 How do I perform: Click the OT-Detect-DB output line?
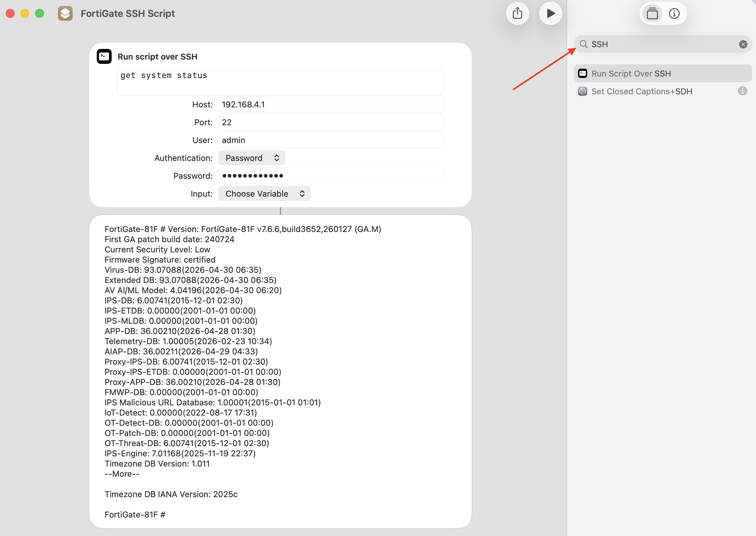(189, 423)
